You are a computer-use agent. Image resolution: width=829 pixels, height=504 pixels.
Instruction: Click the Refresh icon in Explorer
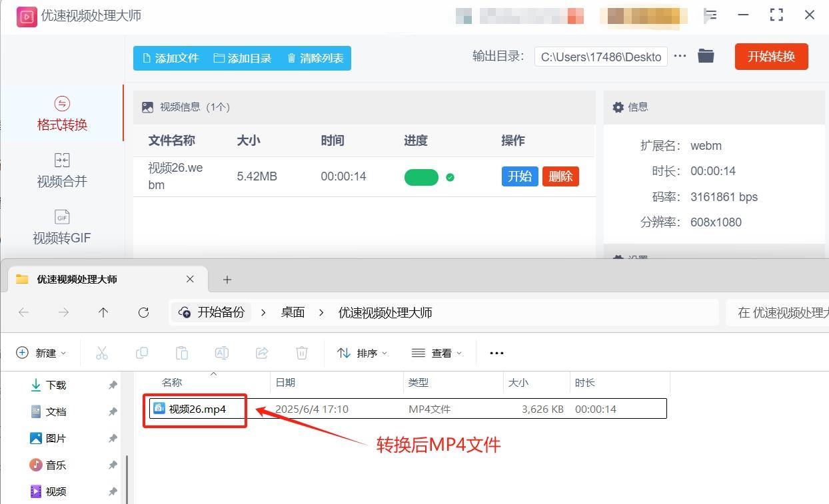pos(143,312)
